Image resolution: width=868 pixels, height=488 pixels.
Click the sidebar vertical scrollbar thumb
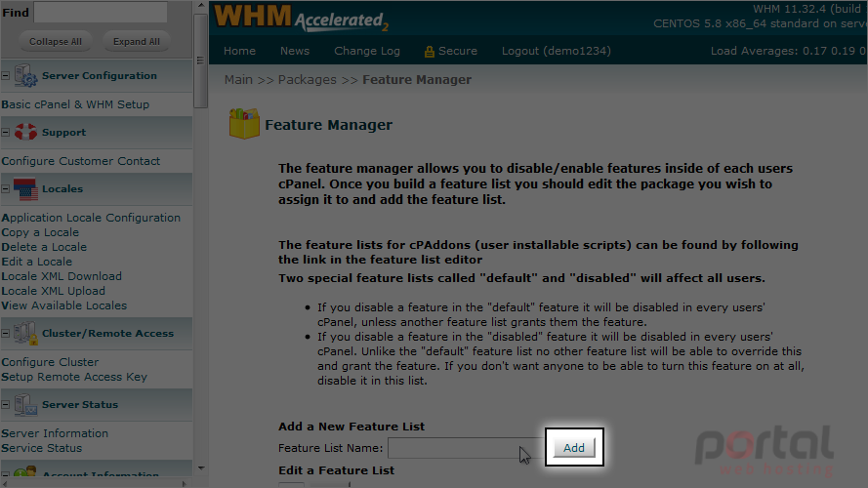coord(201,61)
